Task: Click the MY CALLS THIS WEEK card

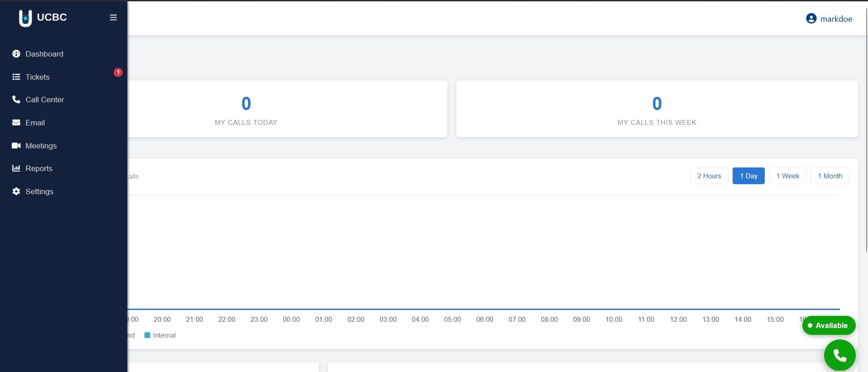Action: click(657, 109)
